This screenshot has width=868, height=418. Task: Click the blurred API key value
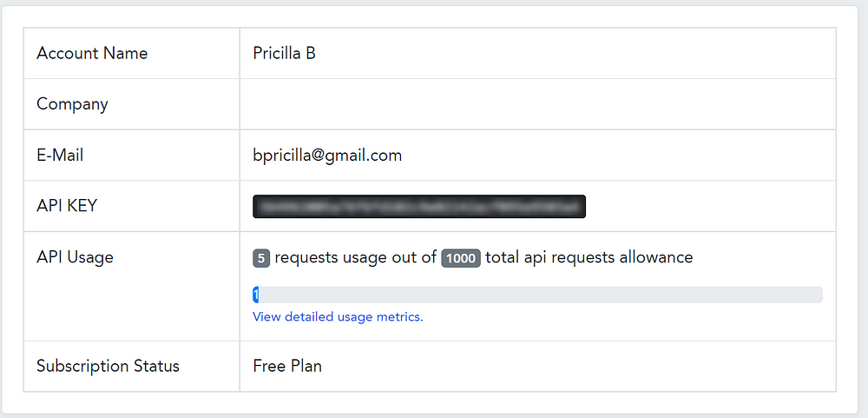point(419,207)
